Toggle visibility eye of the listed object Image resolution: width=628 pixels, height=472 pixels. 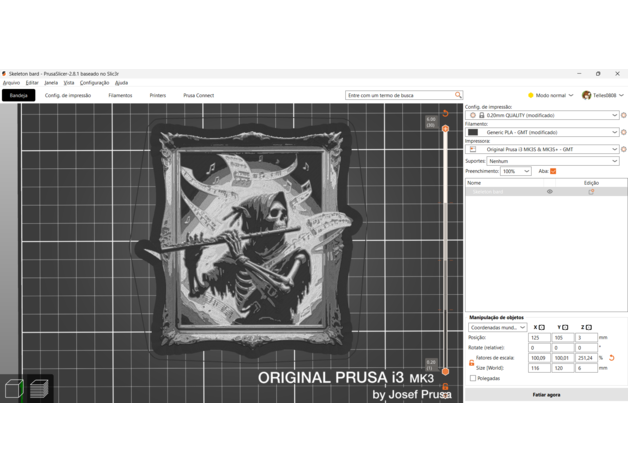click(x=549, y=191)
